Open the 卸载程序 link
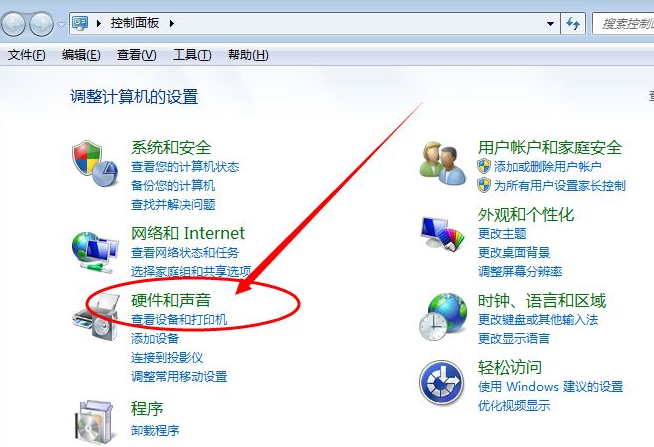Viewport: 654px width, 447px height. click(155, 430)
